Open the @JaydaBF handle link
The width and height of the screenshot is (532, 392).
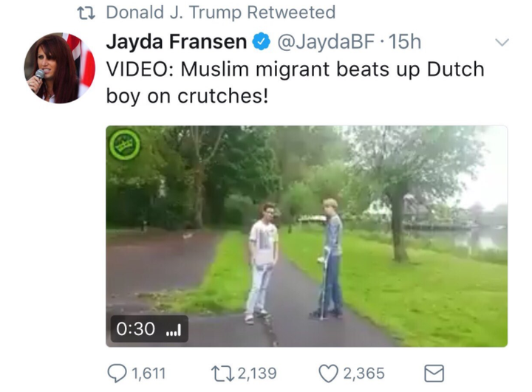click(x=326, y=42)
